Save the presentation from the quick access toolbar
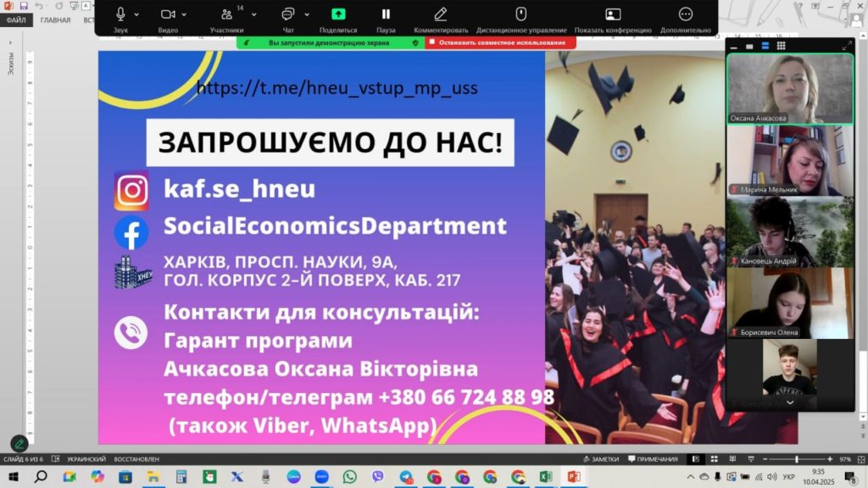The height and width of the screenshot is (488, 868). (24, 6)
